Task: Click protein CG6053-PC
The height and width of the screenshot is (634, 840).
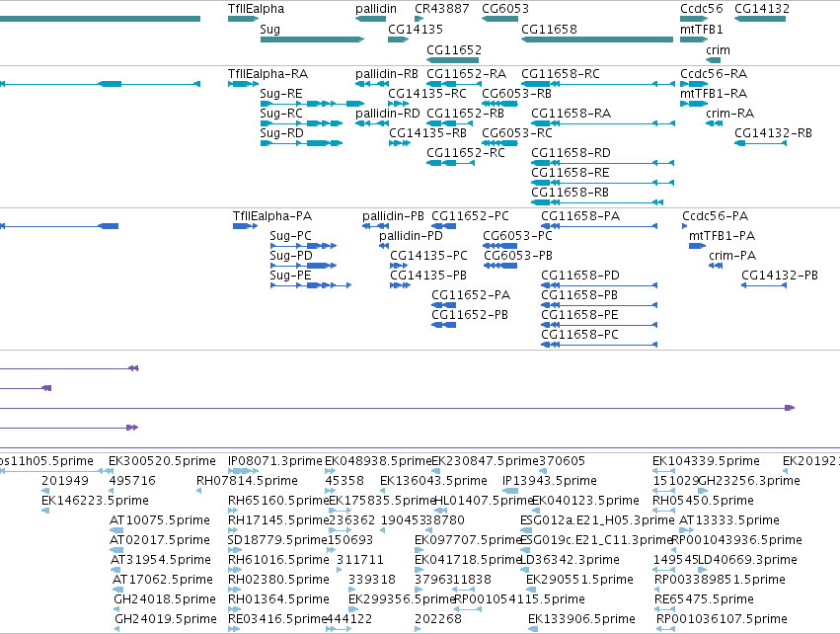Action: coord(499,246)
